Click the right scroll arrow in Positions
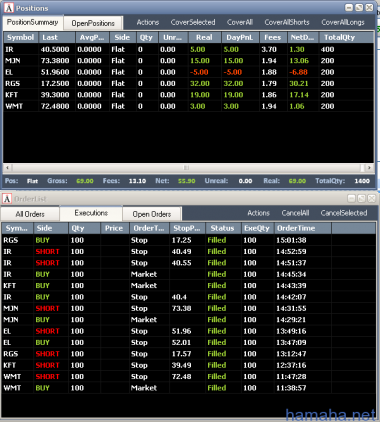380x422 pixels. [x=369, y=168]
